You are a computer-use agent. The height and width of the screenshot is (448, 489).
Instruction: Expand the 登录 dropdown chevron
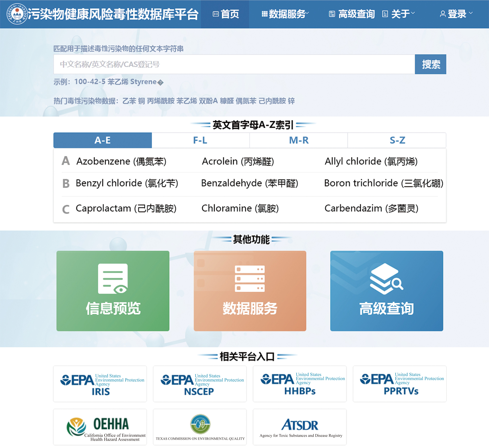click(471, 13)
